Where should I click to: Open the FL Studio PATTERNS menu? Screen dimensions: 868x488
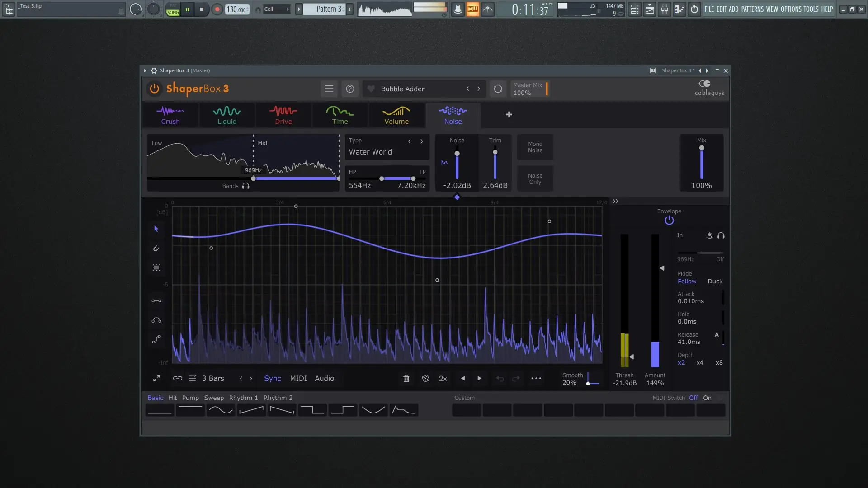coord(752,9)
